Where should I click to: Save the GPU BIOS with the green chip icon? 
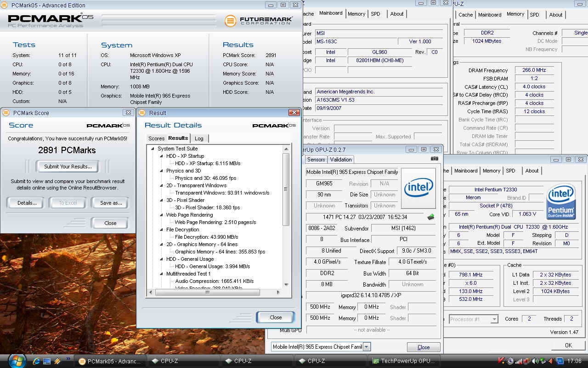pos(430,217)
